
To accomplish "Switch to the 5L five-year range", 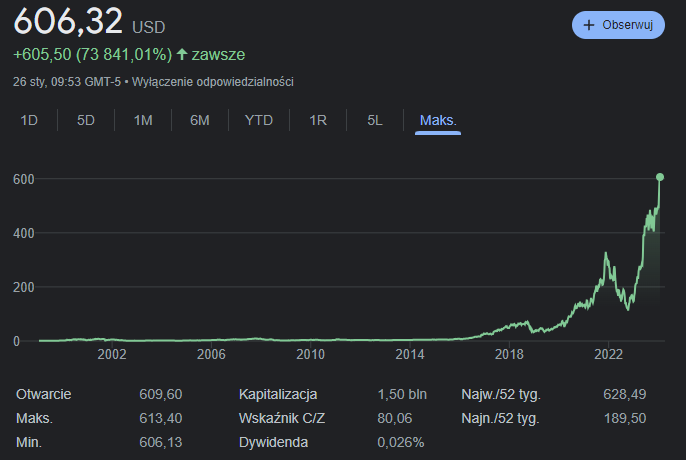I will 375,120.
